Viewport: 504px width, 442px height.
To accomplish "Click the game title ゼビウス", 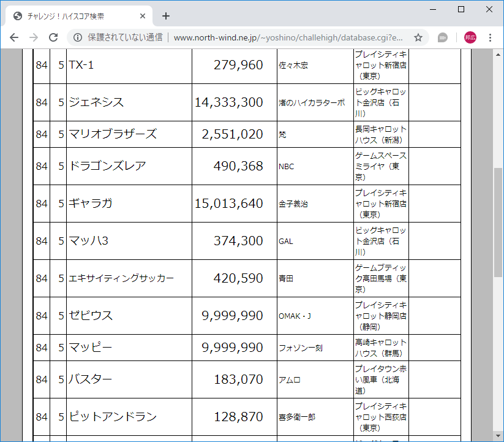I will 91,315.
